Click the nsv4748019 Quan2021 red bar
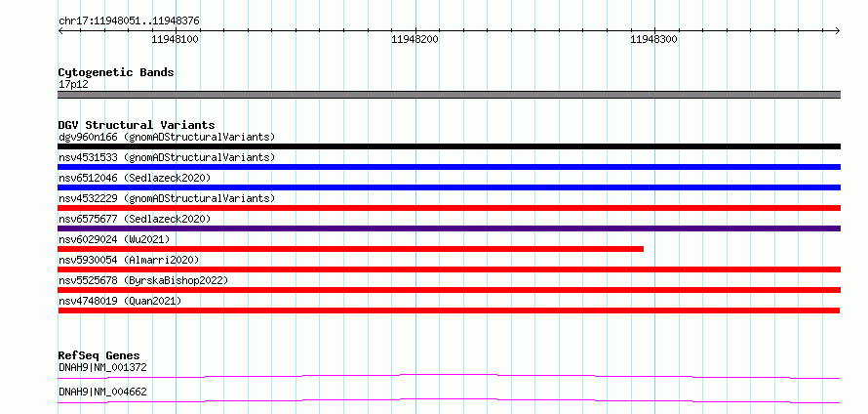Screen dimensions: 868x414 tap(449, 310)
